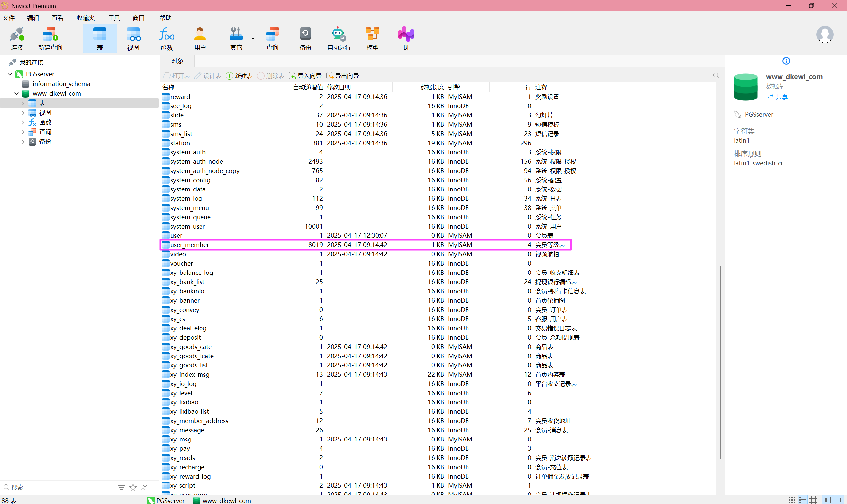Open the 备份 backup toolbar icon

click(x=305, y=39)
